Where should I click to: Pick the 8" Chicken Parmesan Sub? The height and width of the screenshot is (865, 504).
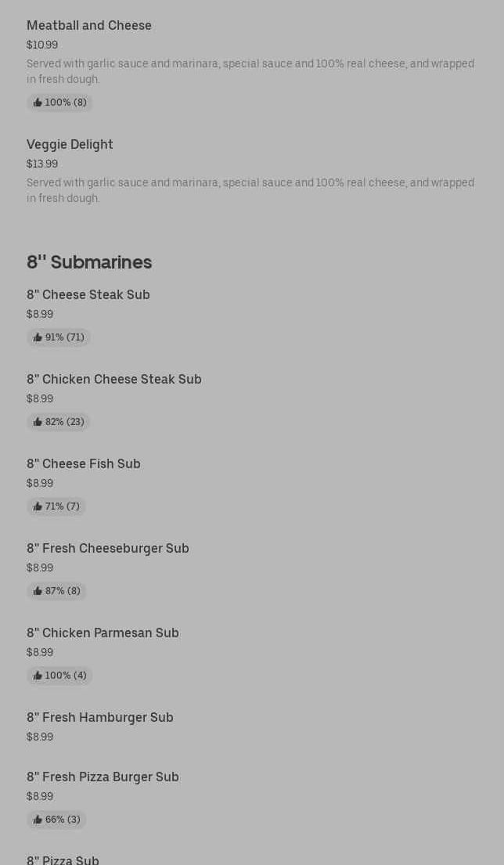[x=103, y=633]
